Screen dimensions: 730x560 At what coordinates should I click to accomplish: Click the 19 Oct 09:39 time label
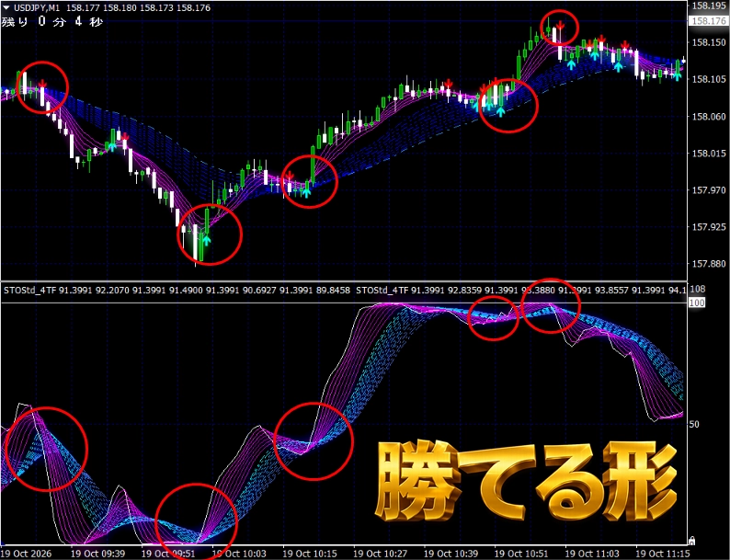[x=97, y=554]
